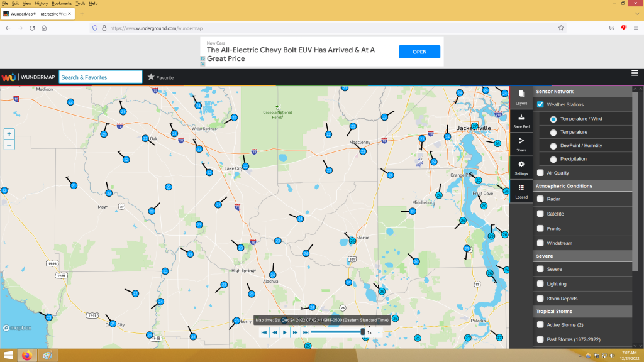This screenshot has width=644, height=362.
Task: Enable the Air Quality layer
Action: pos(540,173)
